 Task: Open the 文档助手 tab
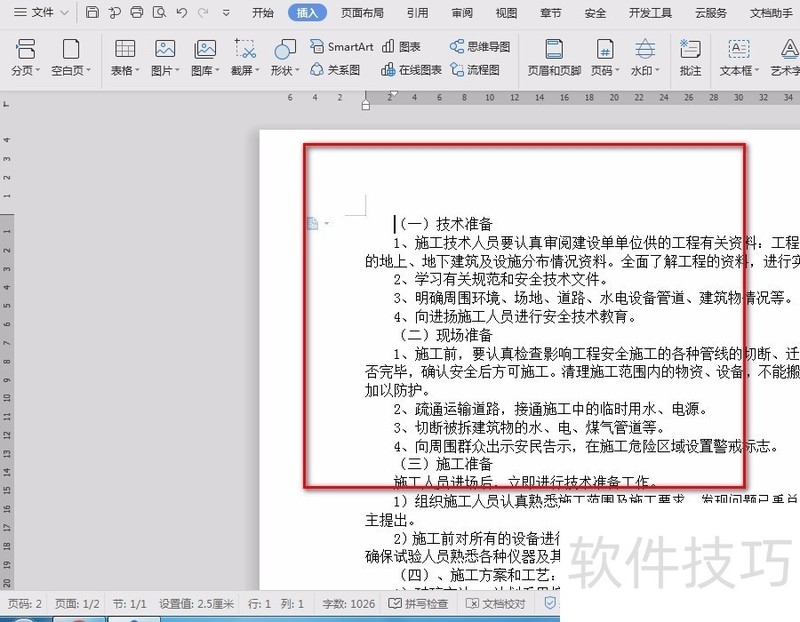tap(771, 13)
